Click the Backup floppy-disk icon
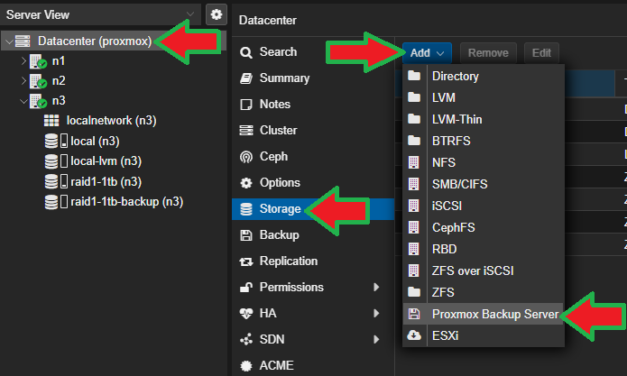Viewport: 627px width, 376px height. (x=246, y=235)
